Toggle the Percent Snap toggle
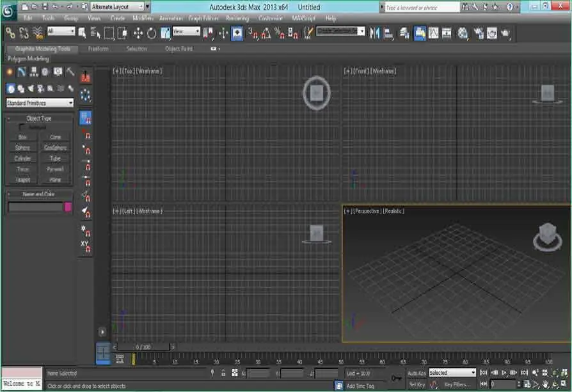 coord(280,33)
